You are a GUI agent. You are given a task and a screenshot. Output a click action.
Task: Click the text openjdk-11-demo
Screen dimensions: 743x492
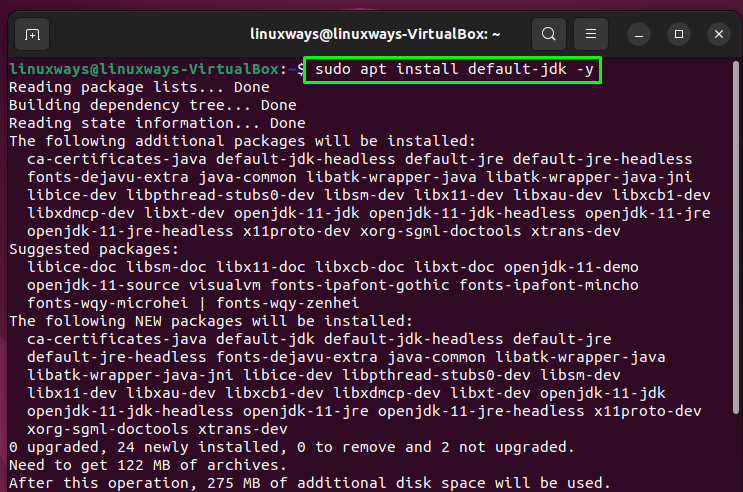click(x=571, y=267)
